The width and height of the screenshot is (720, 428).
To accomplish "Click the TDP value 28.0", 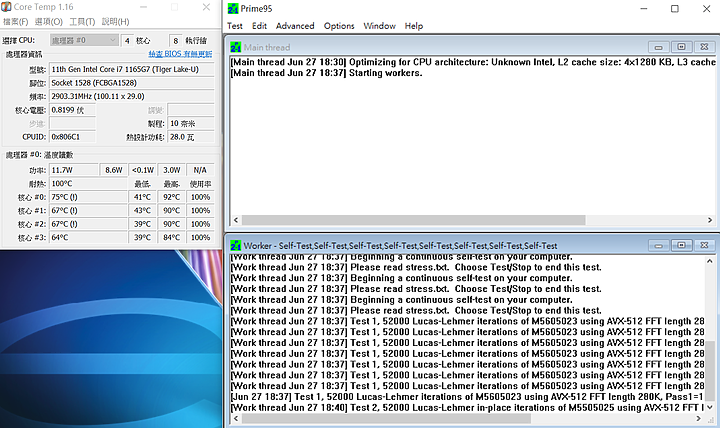I will [x=191, y=137].
